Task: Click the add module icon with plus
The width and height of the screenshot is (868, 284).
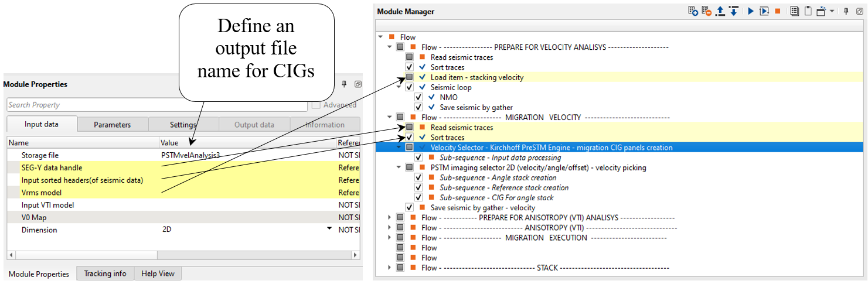Action: [x=693, y=11]
